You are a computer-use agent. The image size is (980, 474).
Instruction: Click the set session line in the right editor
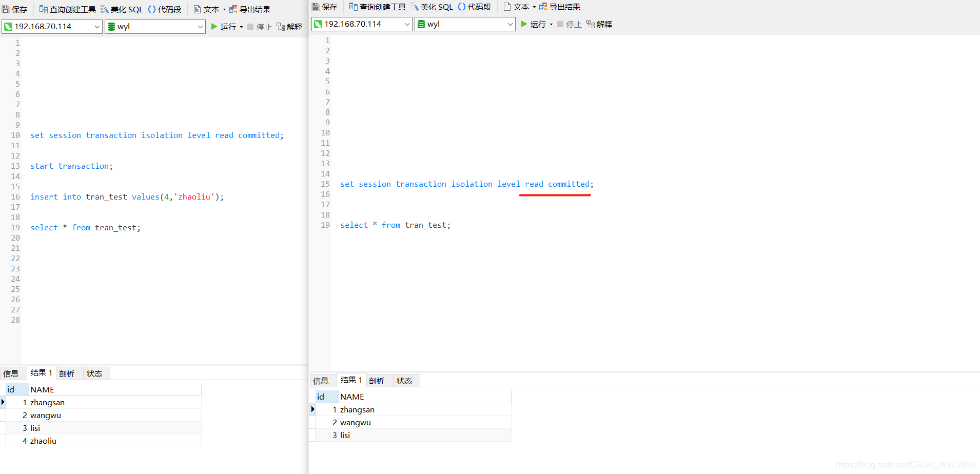467,184
